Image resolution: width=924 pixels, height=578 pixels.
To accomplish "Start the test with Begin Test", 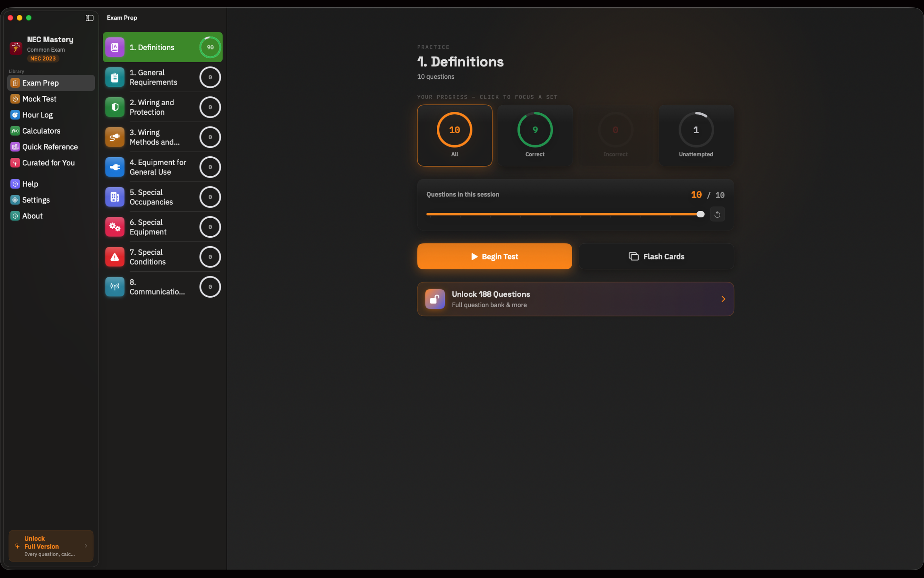I will tap(494, 257).
